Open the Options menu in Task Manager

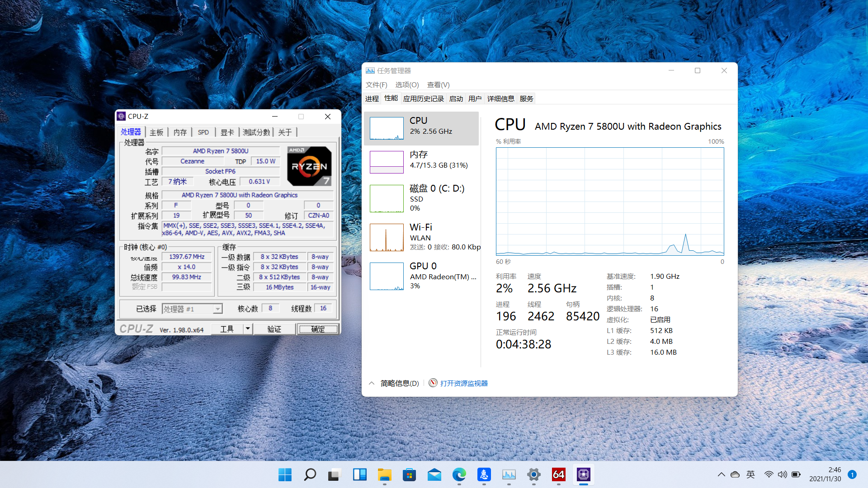point(407,85)
